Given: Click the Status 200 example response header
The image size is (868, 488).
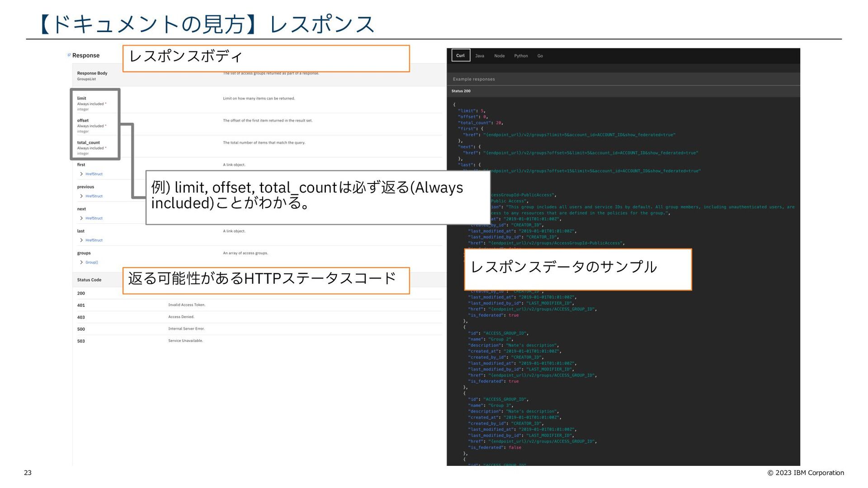Looking at the screenshot, I should (461, 91).
